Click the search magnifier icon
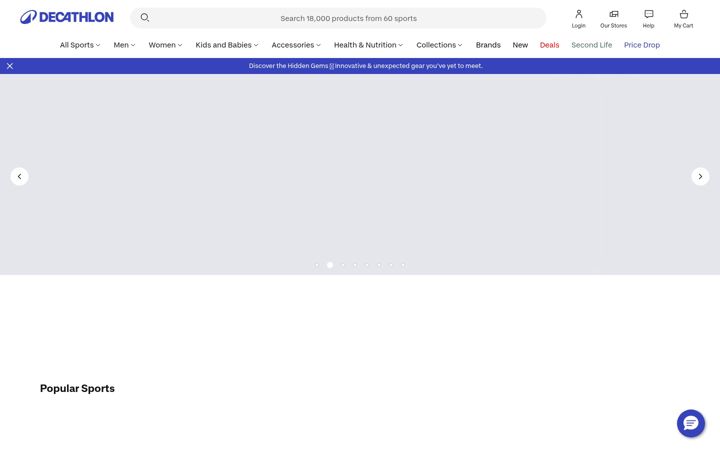Viewport: 720px width, 450px height. [145, 17]
